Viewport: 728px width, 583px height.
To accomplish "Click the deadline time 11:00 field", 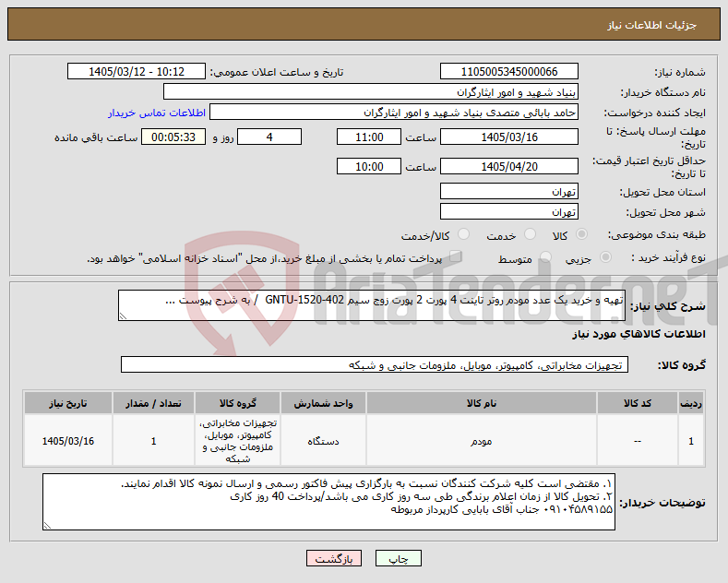I will [369, 137].
